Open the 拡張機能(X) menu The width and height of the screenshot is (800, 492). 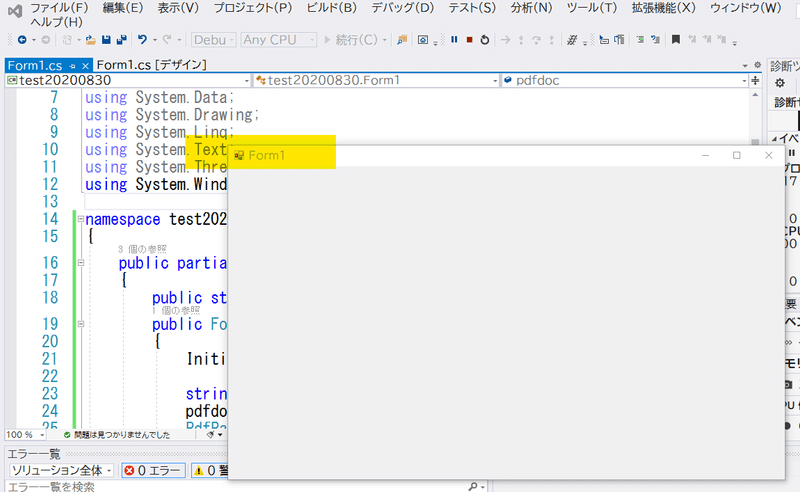click(663, 8)
